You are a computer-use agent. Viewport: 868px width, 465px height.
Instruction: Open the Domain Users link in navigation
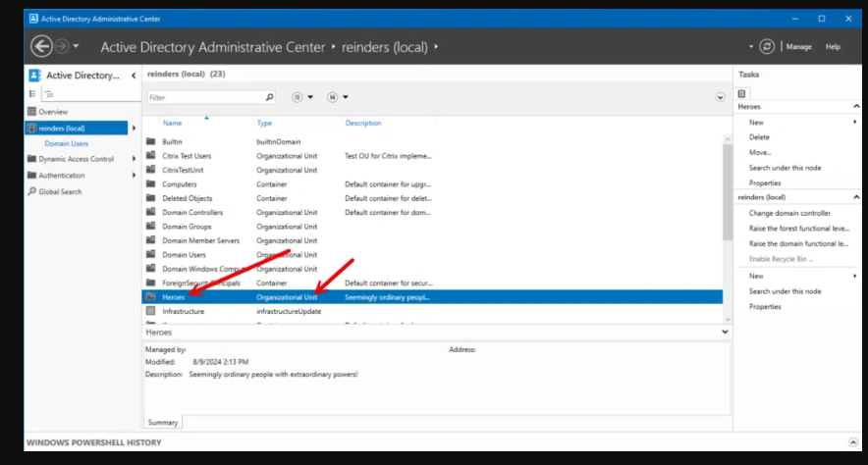click(66, 143)
